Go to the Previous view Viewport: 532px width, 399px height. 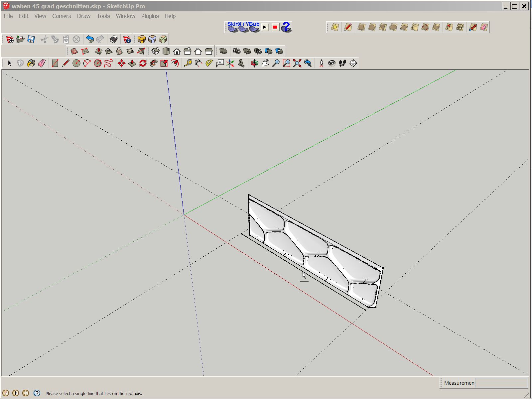click(308, 63)
